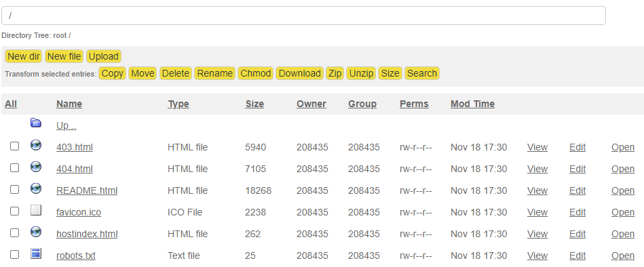Viewport: 644px width, 267px height.
Task: Select all entries via All header
Action: pos(11,104)
